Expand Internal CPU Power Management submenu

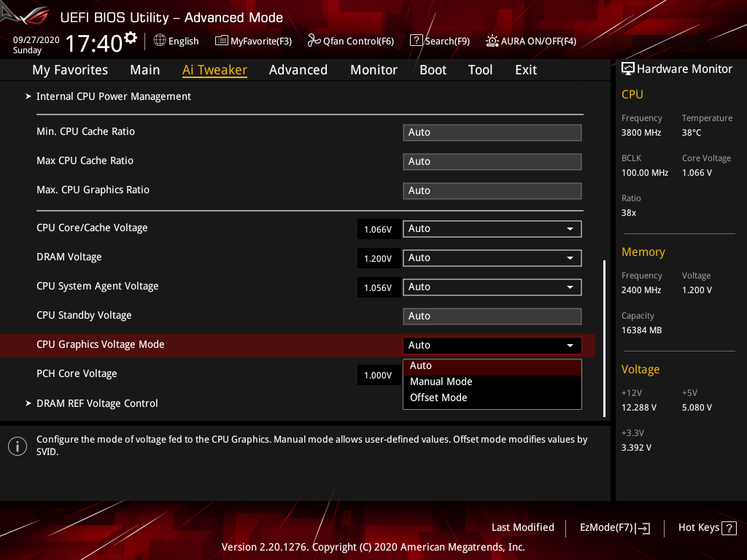[x=113, y=96]
